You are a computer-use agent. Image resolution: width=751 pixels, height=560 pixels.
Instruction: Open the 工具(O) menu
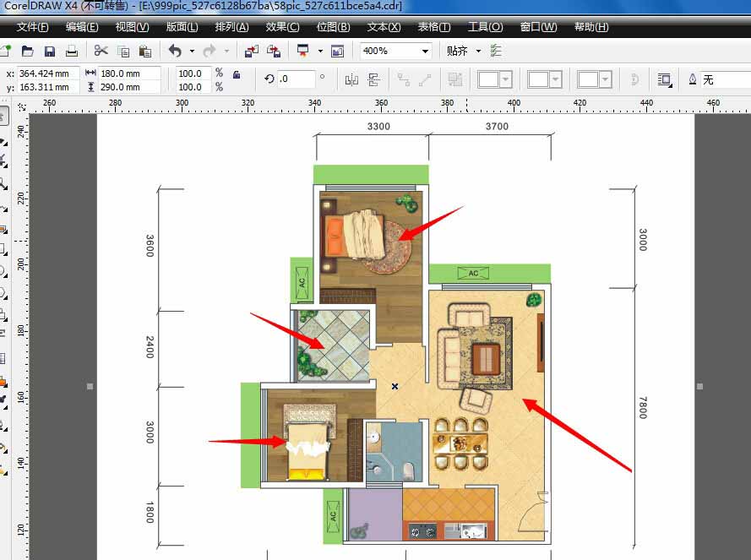[x=485, y=27]
